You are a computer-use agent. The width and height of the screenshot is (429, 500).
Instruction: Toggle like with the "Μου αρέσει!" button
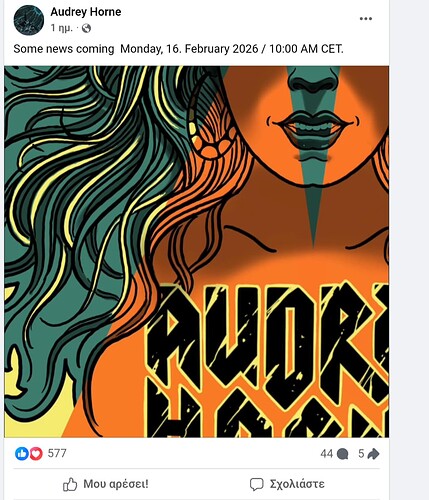[106, 484]
